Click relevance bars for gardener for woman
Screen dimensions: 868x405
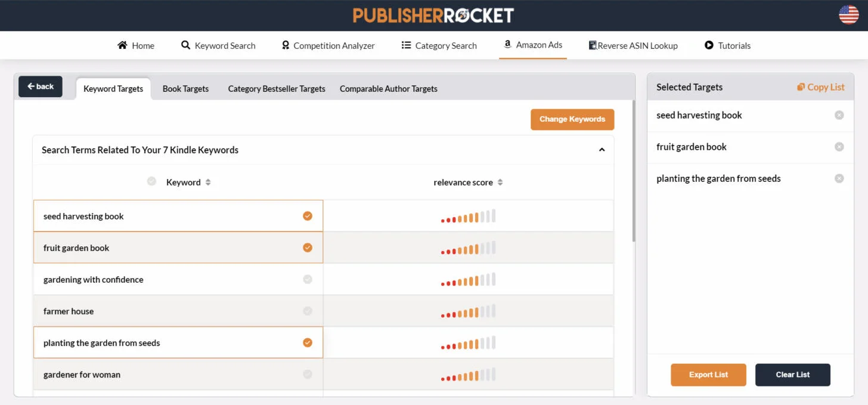coord(469,375)
